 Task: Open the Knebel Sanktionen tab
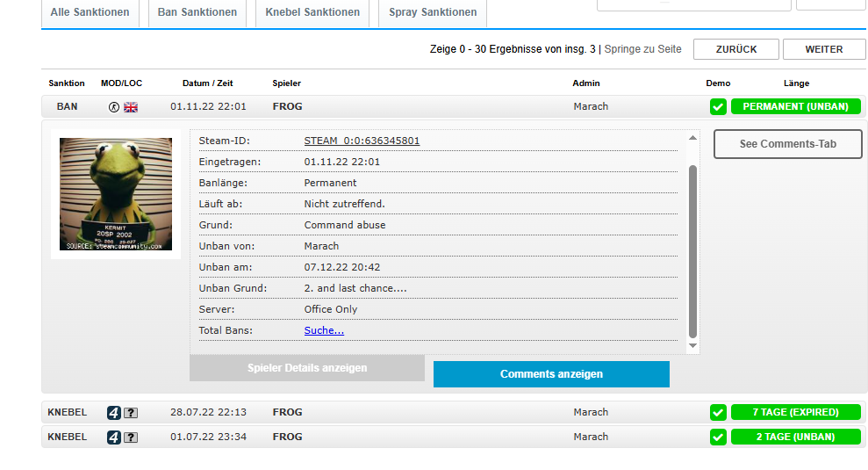tap(312, 13)
